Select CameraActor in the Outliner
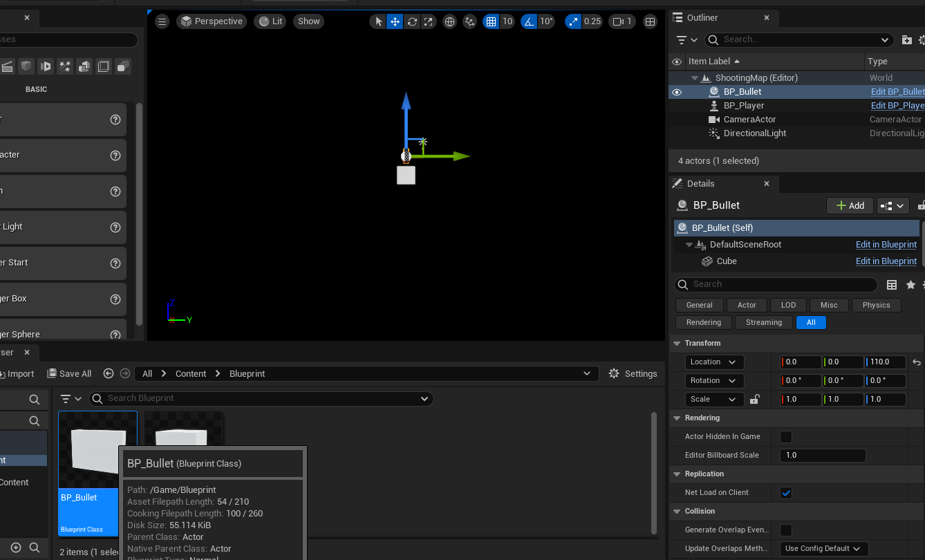 pyautogui.click(x=750, y=120)
